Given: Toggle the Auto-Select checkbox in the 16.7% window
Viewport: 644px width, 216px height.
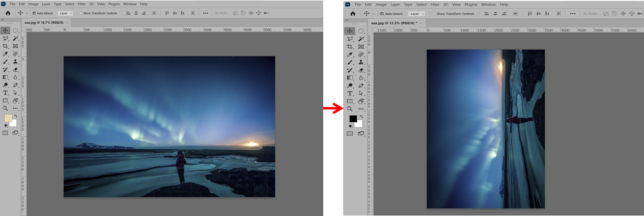Looking at the screenshot, I should tap(34, 13).
